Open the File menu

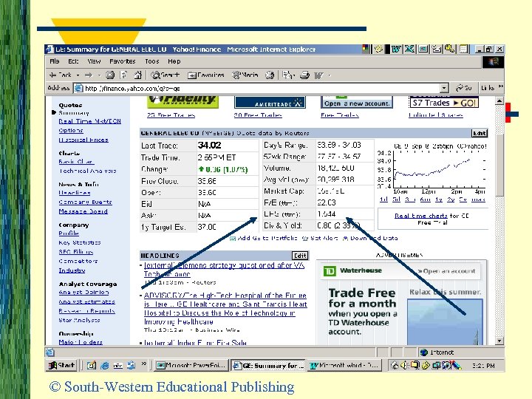54,61
